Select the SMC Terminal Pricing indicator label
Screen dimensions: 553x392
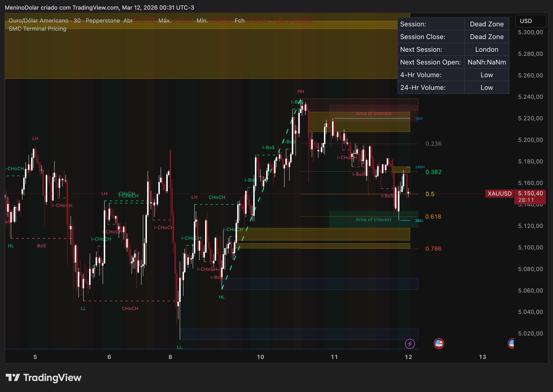coord(37,29)
